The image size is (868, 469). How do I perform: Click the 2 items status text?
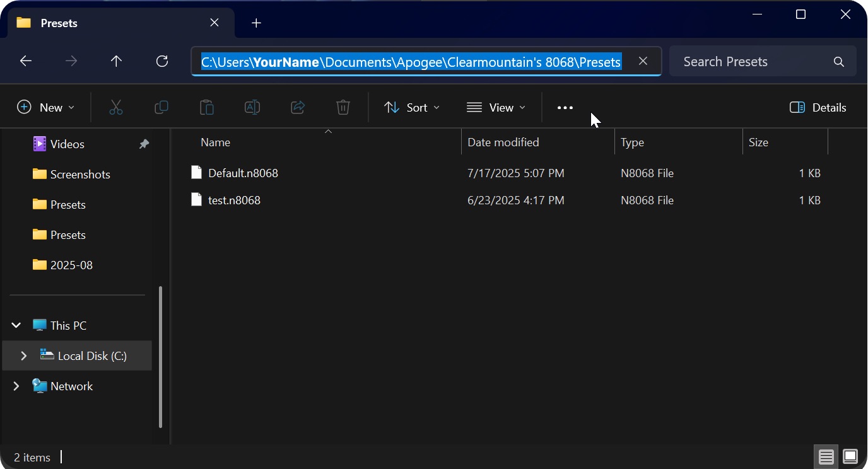[x=32, y=458]
